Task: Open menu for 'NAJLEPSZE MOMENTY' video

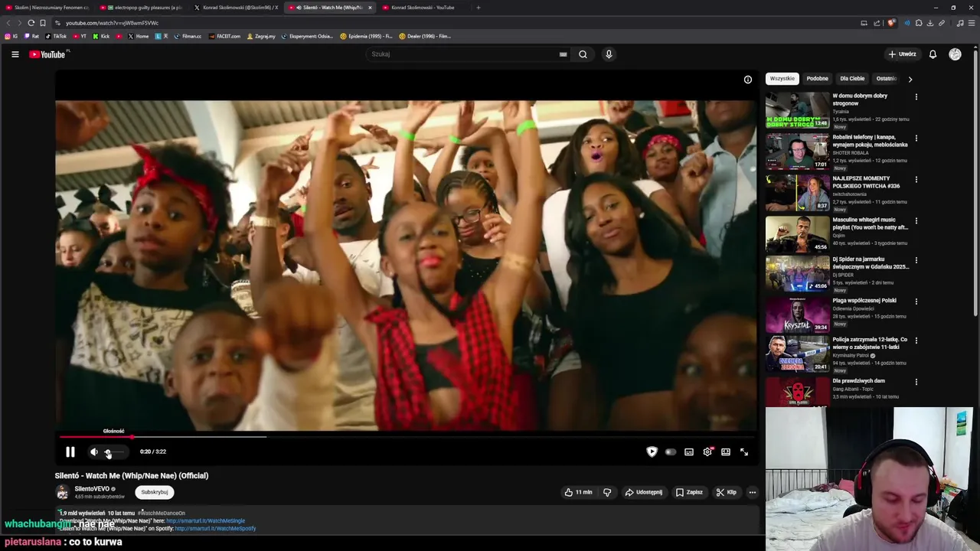Action: tap(916, 180)
